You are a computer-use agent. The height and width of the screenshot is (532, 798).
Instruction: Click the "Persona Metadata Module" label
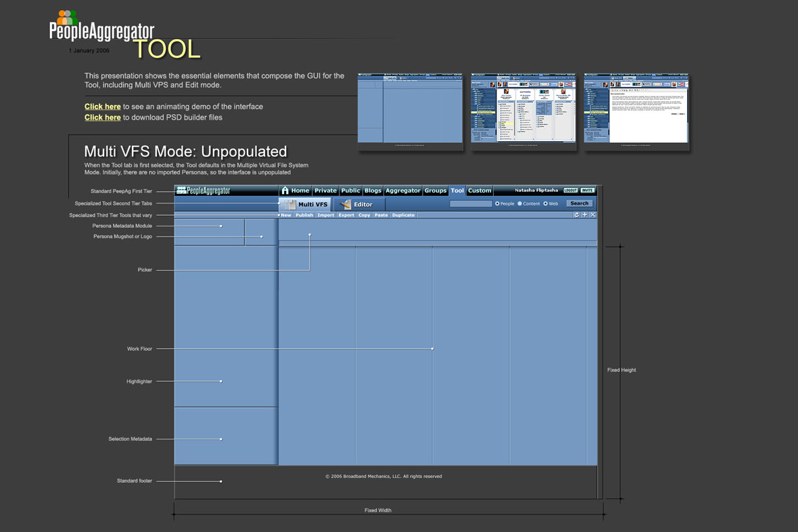tap(122, 226)
